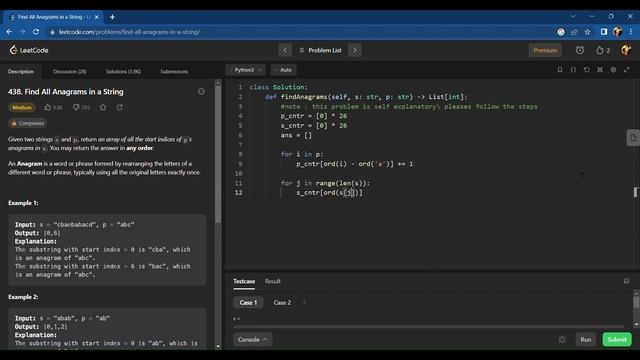
Task: Close the Find All Anagrams tab
Action: 96,17
